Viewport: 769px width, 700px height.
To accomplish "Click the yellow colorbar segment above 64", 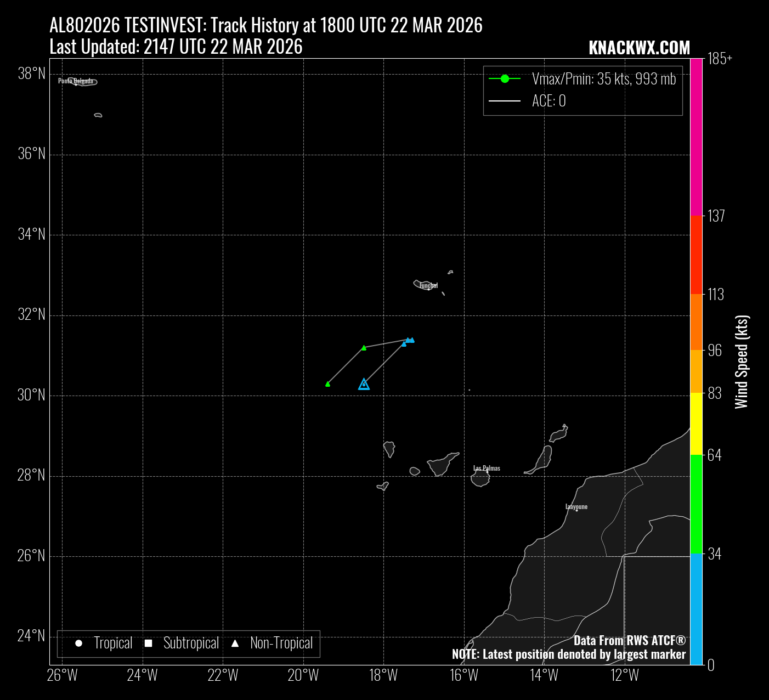I will pos(696,424).
